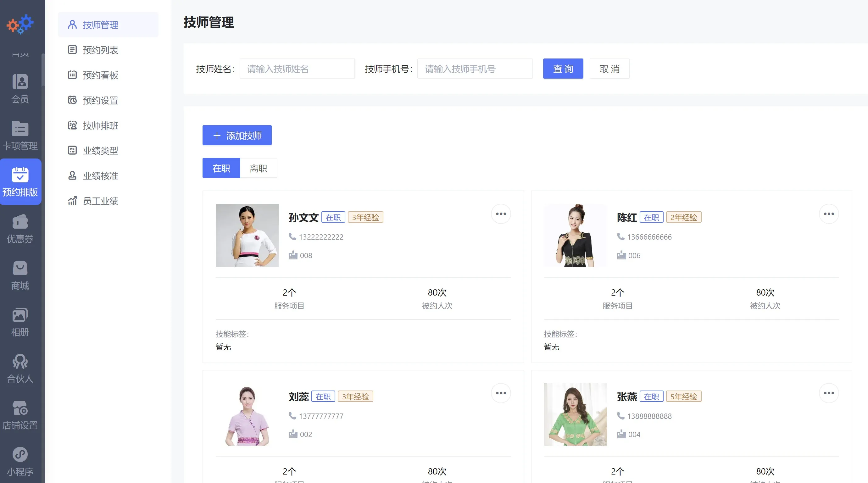
Task: Open the 优惠券 coupons section
Action: (20, 229)
